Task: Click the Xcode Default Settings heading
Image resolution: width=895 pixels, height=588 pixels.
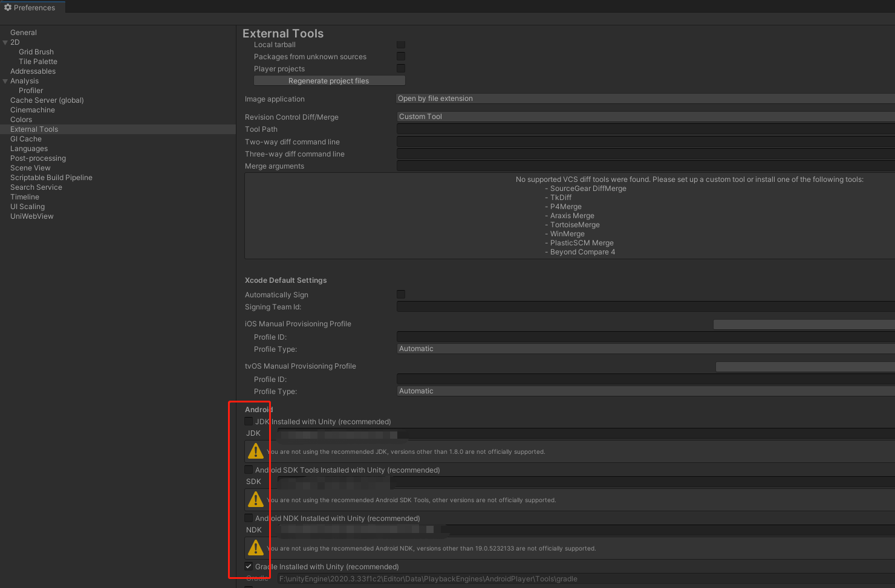Action: pos(285,280)
